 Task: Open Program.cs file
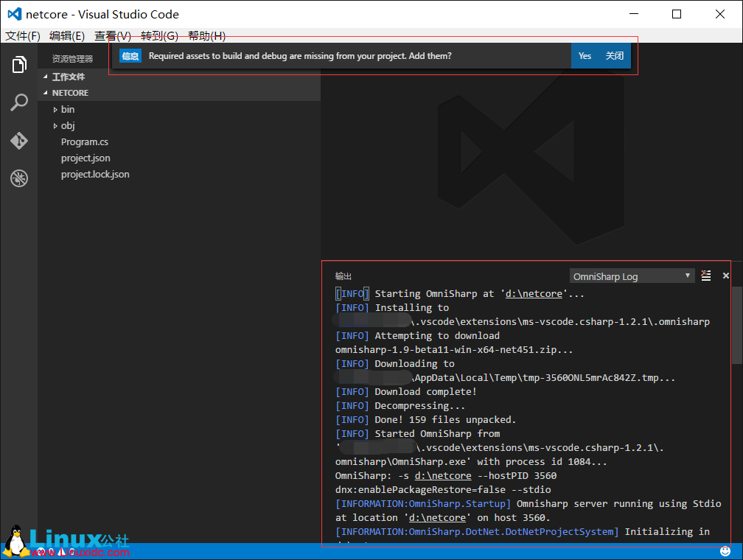(x=84, y=141)
